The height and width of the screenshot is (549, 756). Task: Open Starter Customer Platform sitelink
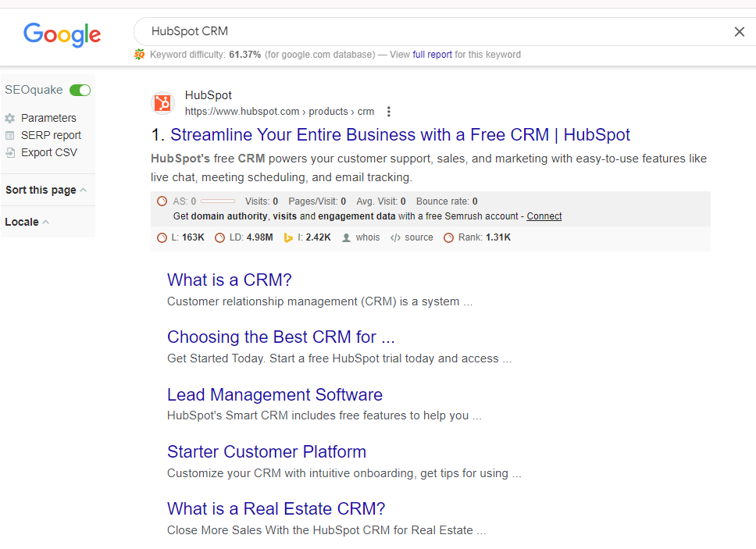266,451
